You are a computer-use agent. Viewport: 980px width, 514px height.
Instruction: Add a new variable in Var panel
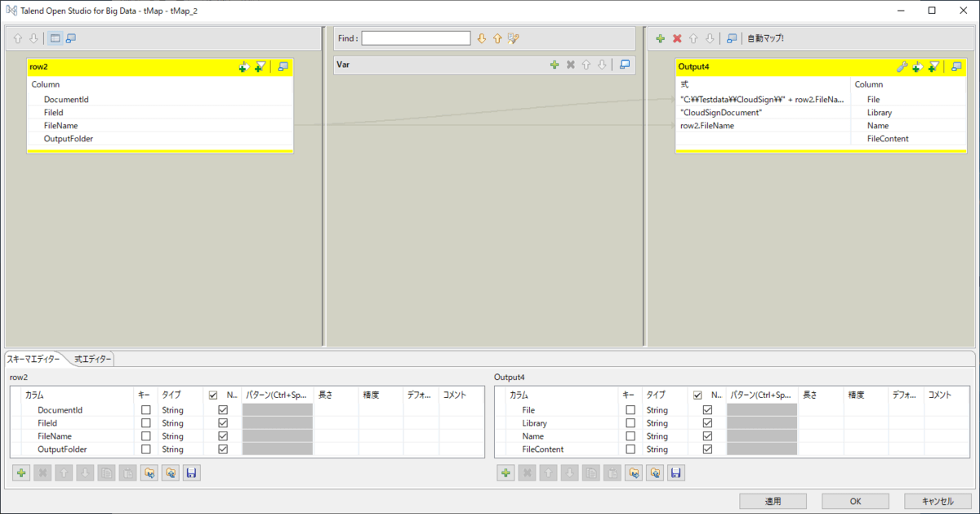tap(554, 65)
